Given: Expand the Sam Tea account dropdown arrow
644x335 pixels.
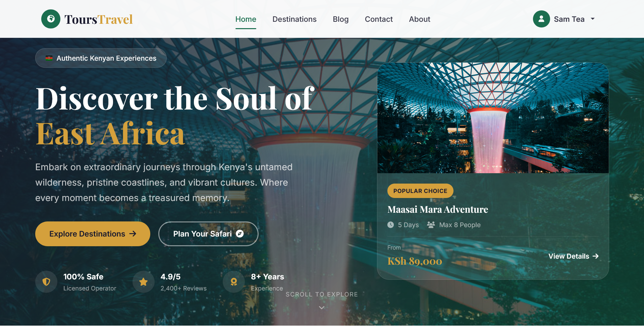Looking at the screenshot, I should (x=593, y=19).
